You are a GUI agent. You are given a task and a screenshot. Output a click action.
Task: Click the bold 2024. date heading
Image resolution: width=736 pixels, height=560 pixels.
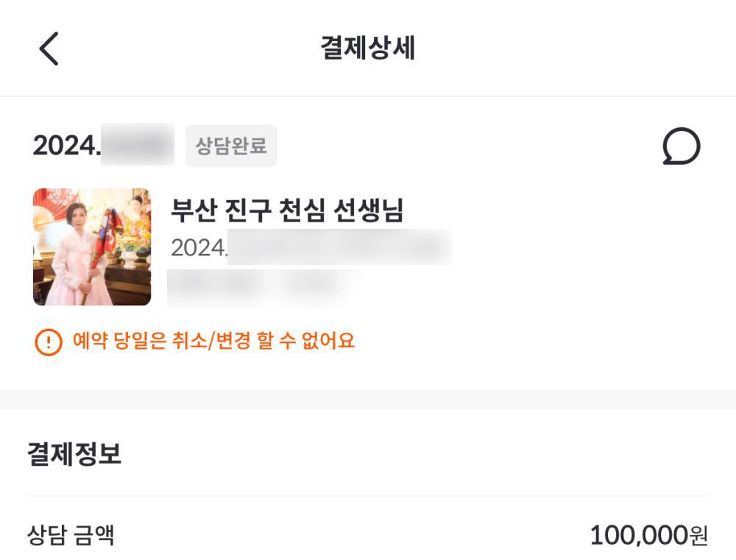(x=66, y=146)
